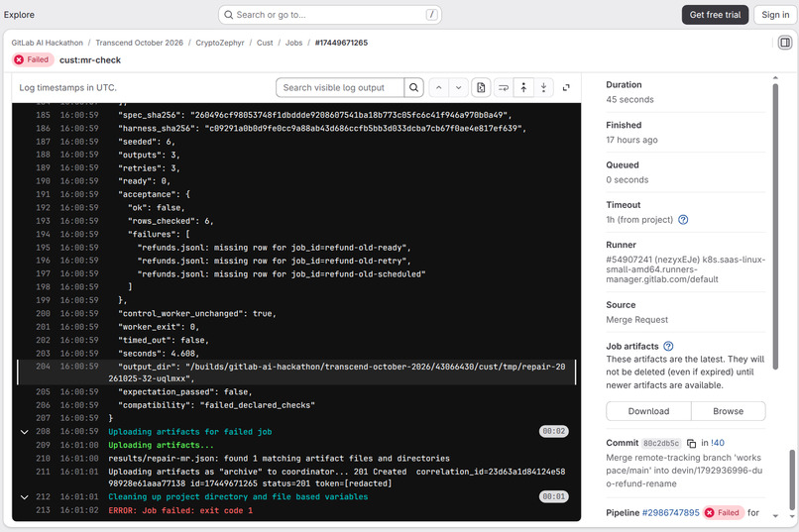Open commit 80c2db5c link
Image resolution: width=799 pixels, height=532 pixels.
[661, 444]
